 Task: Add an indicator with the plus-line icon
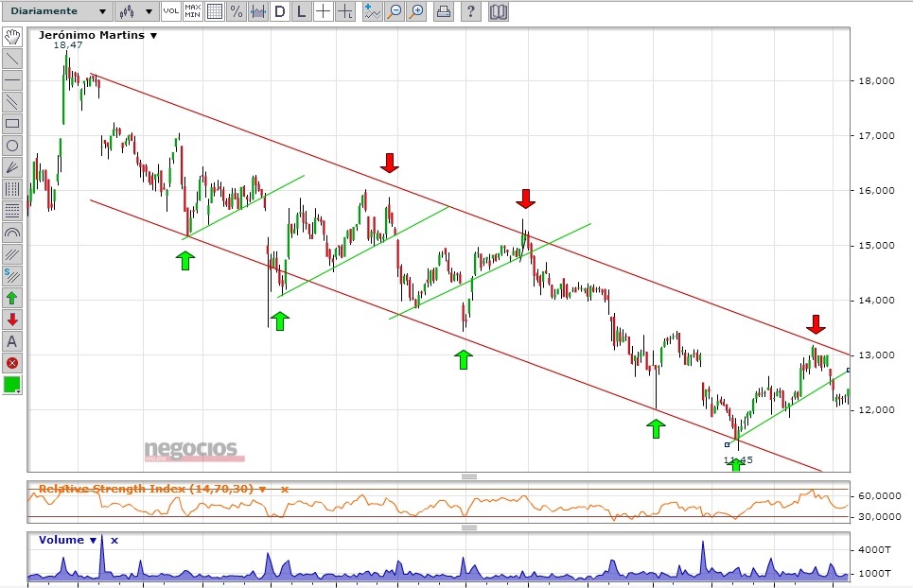[x=372, y=11]
